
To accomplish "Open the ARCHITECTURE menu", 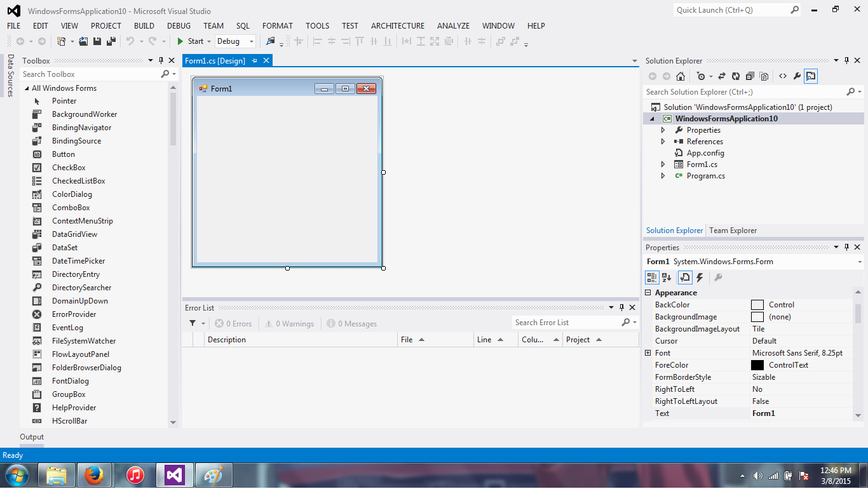I will (x=398, y=26).
